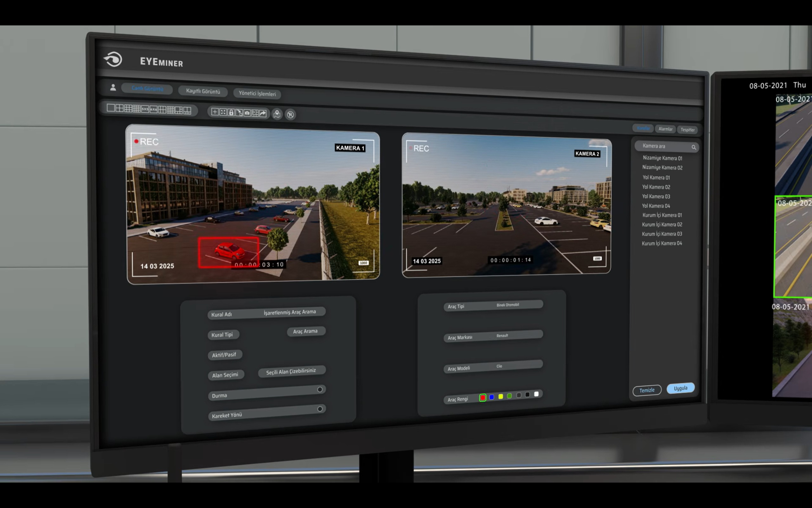Open the Tespitler tab

pos(688,130)
